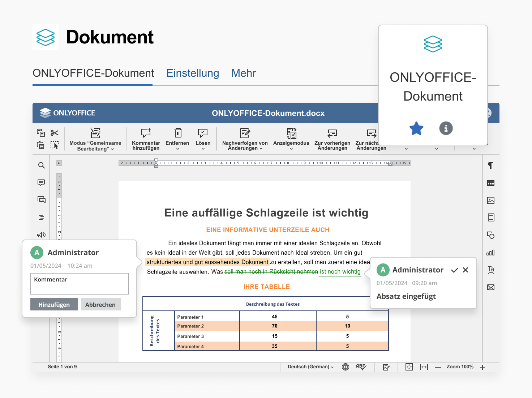Open the Mehr tab
The width and height of the screenshot is (532, 398).
point(244,73)
